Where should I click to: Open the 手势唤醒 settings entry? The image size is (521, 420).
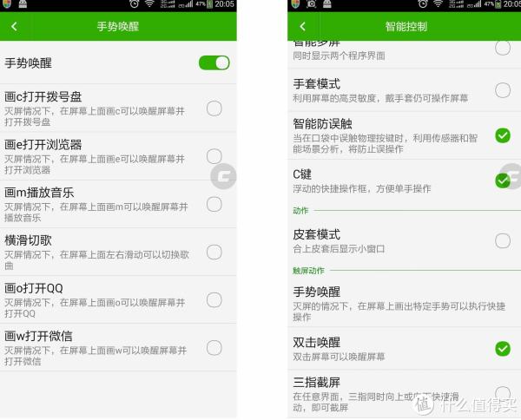click(x=404, y=303)
